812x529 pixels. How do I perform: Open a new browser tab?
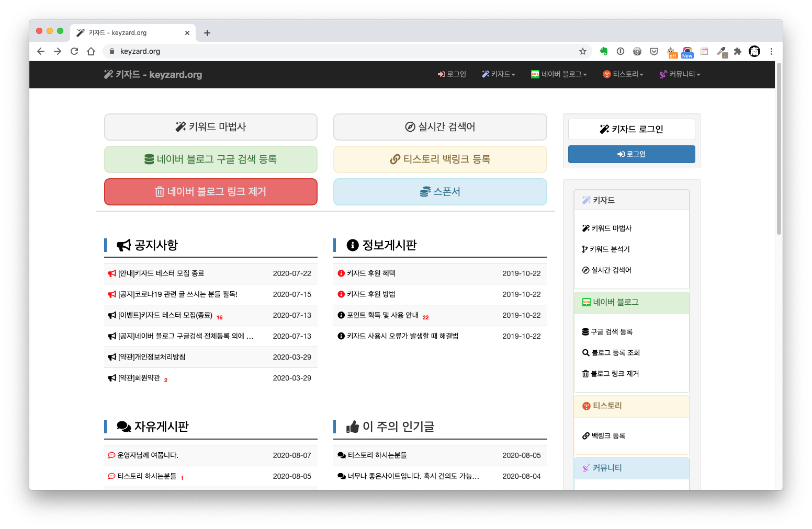coord(207,33)
